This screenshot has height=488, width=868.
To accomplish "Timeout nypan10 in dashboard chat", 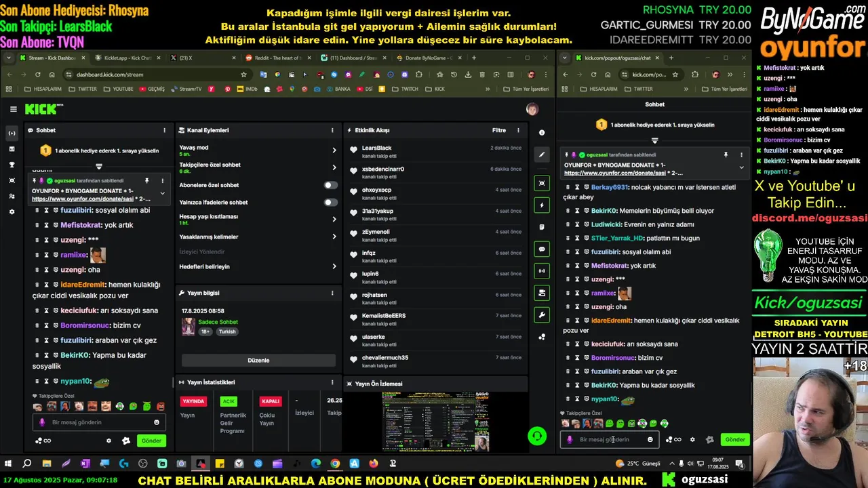I will coord(47,382).
